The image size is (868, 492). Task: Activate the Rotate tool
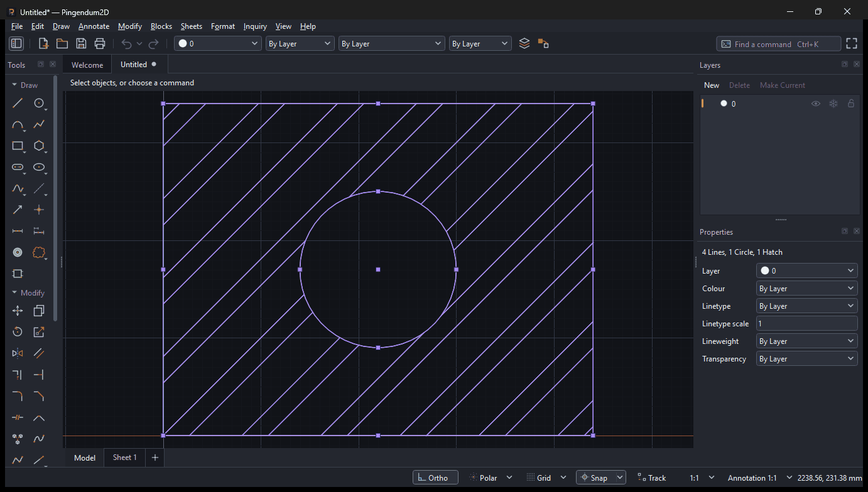coord(18,332)
